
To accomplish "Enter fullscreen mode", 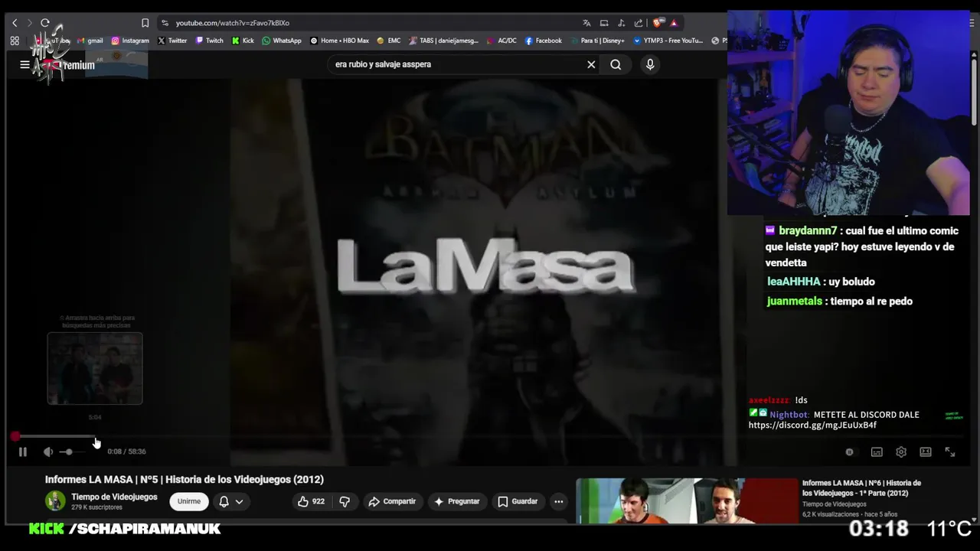I will (950, 452).
